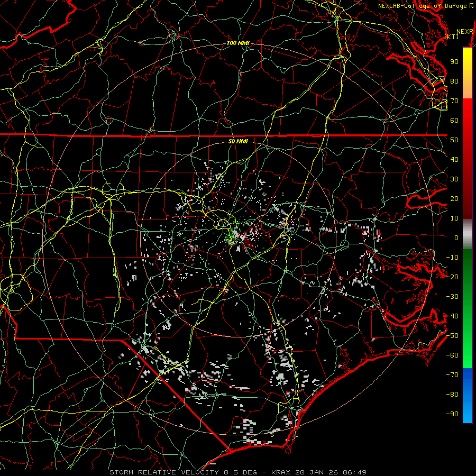476x476 pixels.
Task: Select the -80 value on velocity scale
Action: point(452,395)
